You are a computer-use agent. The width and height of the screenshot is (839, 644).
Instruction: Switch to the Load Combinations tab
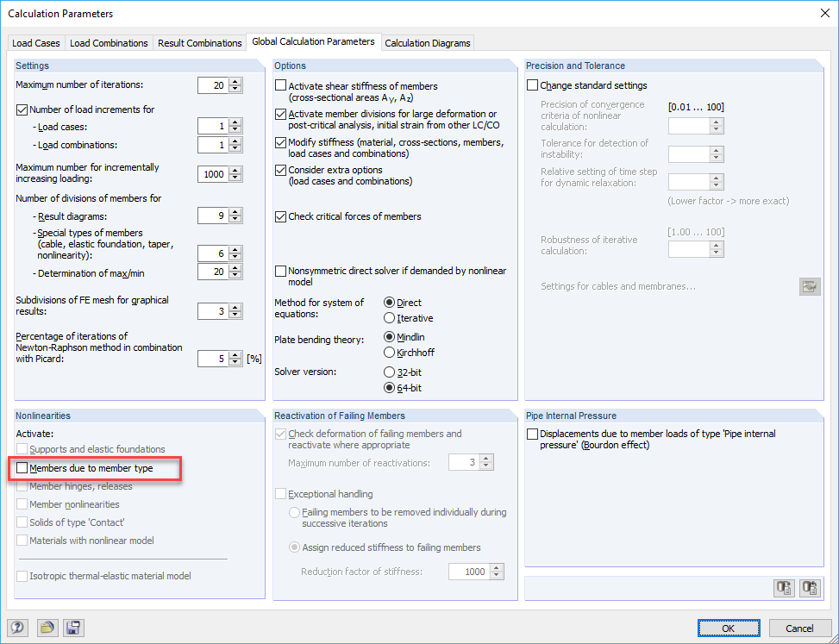[x=109, y=42]
